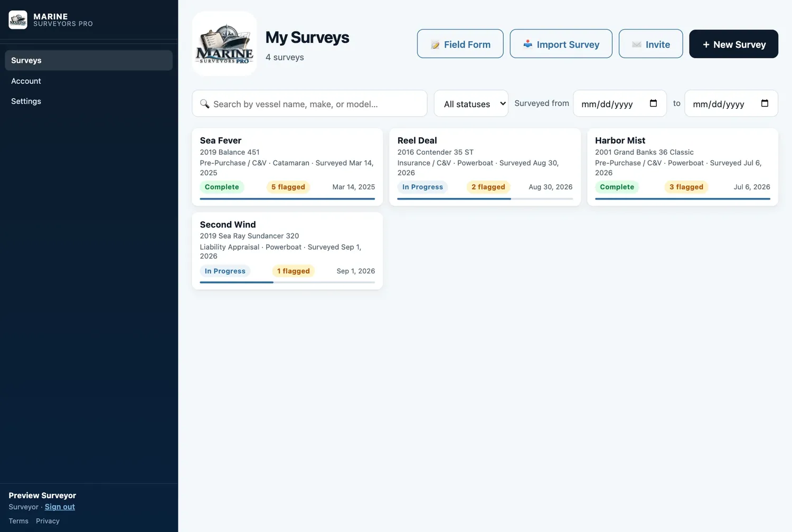Image resolution: width=792 pixels, height=532 pixels.
Task: Click the magnifying glass search icon
Action: coord(205,104)
